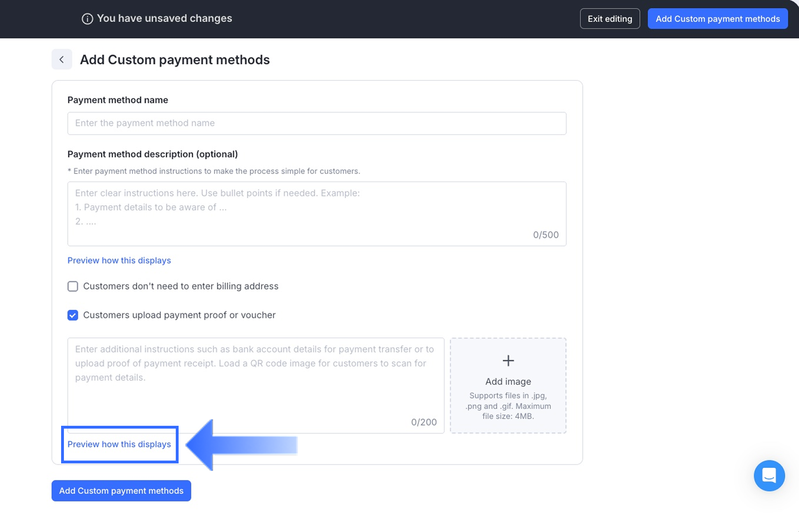Open the chat support widget
The image size is (799, 532).
click(x=769, y=476)
